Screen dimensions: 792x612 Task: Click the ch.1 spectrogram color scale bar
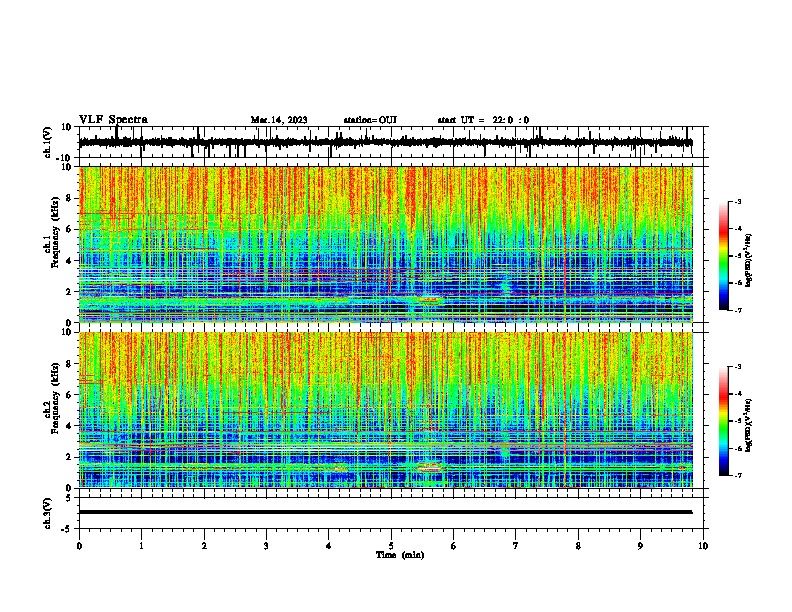724,256
